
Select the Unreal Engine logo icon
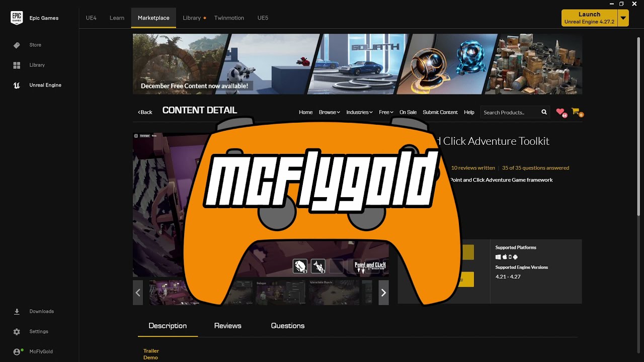point(17,85)
